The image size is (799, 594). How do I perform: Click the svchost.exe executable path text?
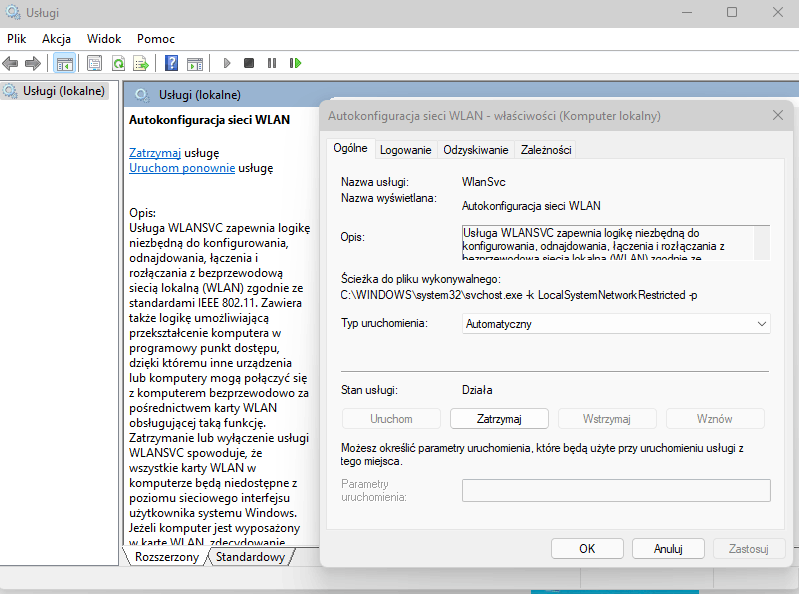pyautogui.click(x=519, y=295)
